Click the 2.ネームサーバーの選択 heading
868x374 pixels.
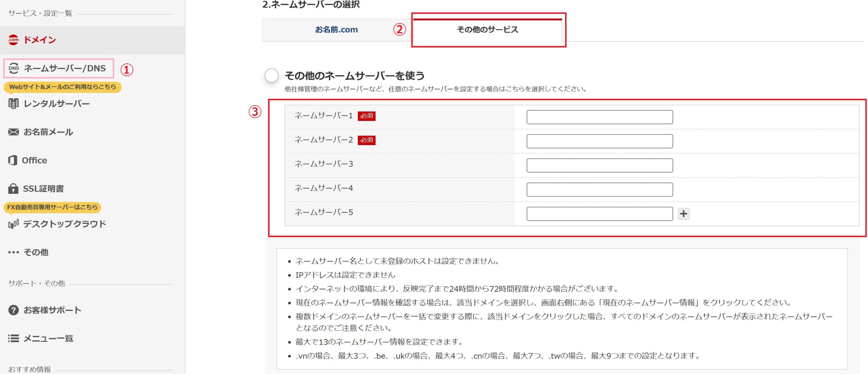pyautogui.click(x=311, y=4)
